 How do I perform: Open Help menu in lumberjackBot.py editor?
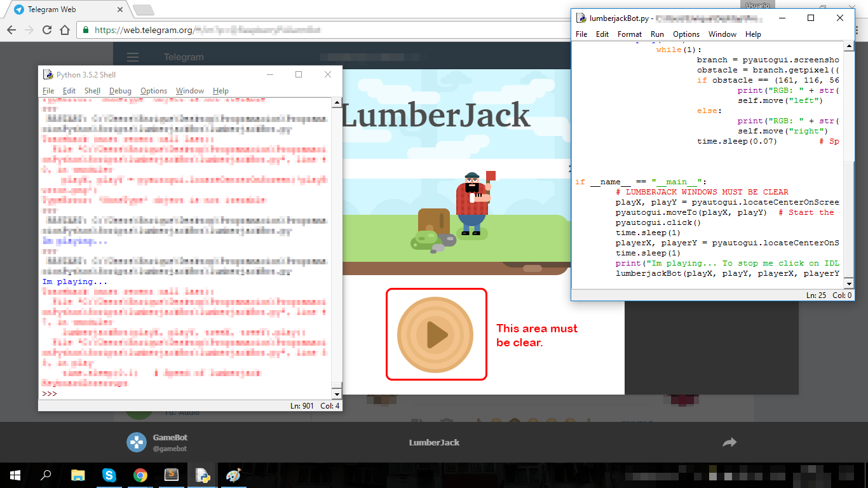tap(753, 34)
